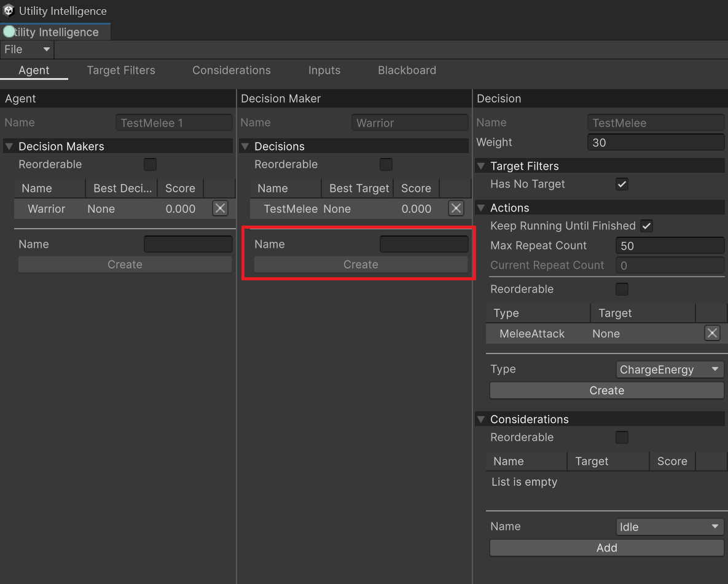Click the Unity logo in title bar
The width and height of the screenshot is (728, 584).
coord(9,10)
